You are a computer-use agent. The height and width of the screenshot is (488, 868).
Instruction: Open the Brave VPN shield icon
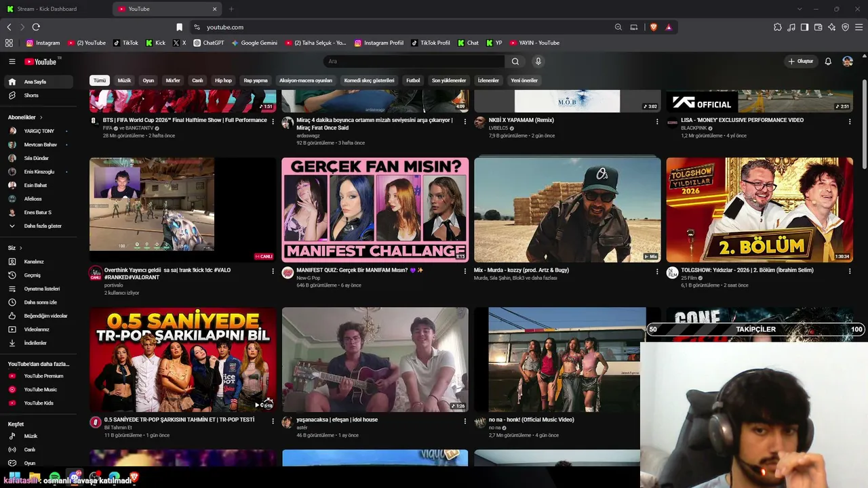(x=845, y=27)
